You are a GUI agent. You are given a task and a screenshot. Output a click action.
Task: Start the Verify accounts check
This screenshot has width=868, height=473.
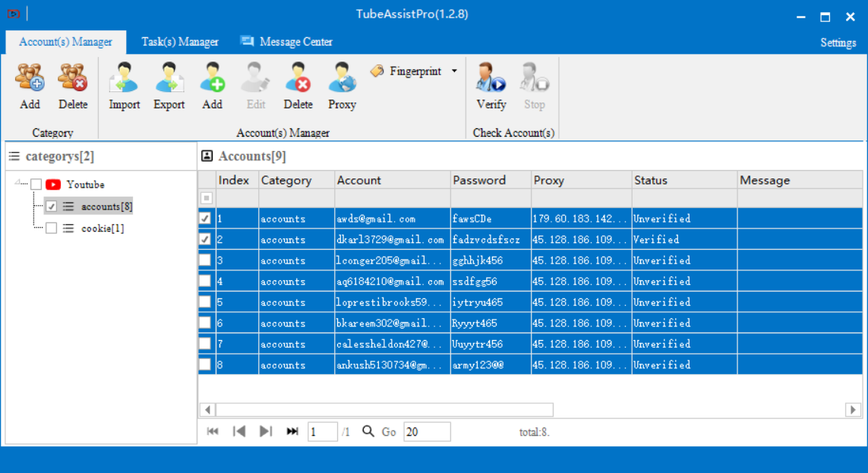[491, 77]
